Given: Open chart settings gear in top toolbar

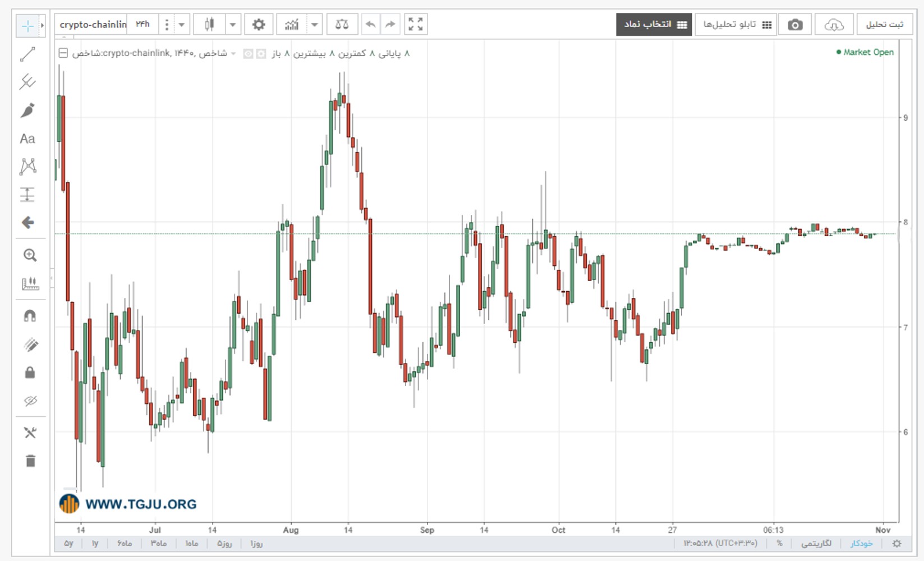Looking at the screenshot, I should [258, 25].
